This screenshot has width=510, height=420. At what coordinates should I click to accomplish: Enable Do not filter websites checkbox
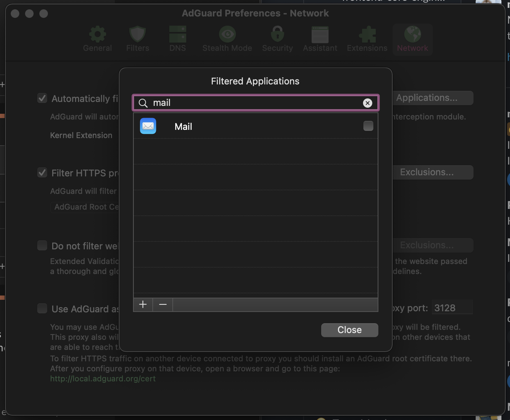[42, 245]
